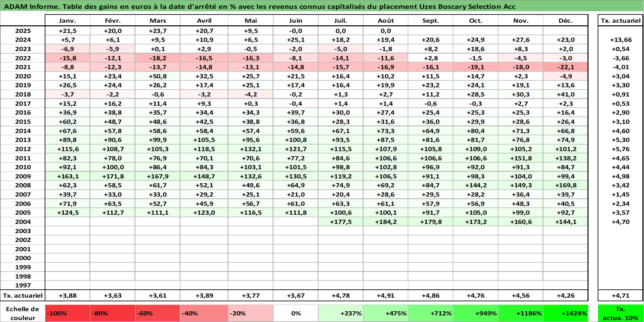Select the cell showing +50,8

pyautogui.click(x=158, y=76)
